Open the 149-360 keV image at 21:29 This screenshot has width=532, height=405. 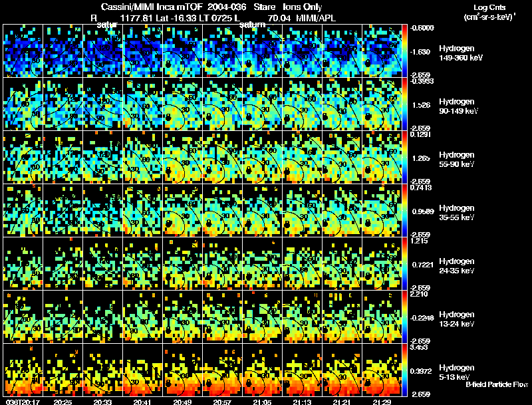point(382,51)
